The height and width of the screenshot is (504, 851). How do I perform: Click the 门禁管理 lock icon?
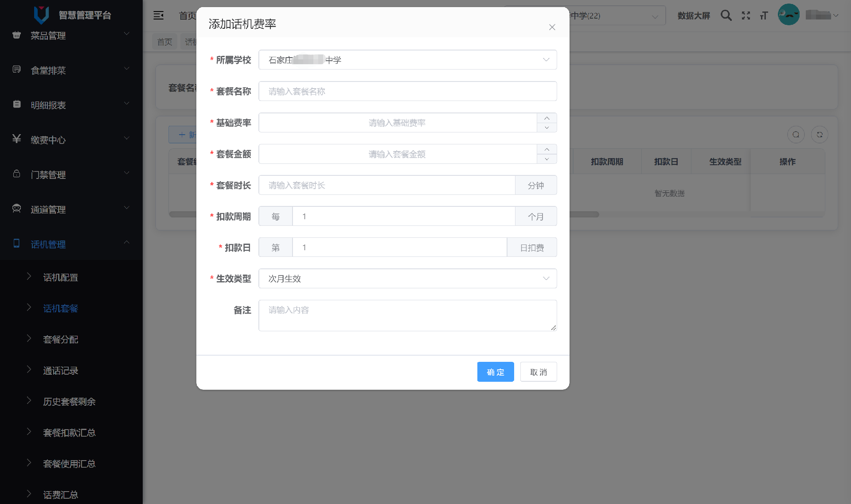16,174
